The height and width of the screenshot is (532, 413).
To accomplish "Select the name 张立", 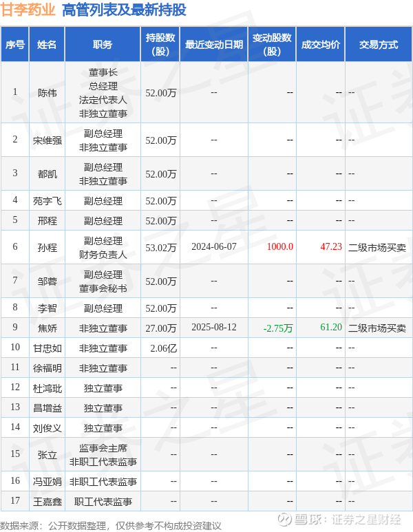I will click(47, 455).
